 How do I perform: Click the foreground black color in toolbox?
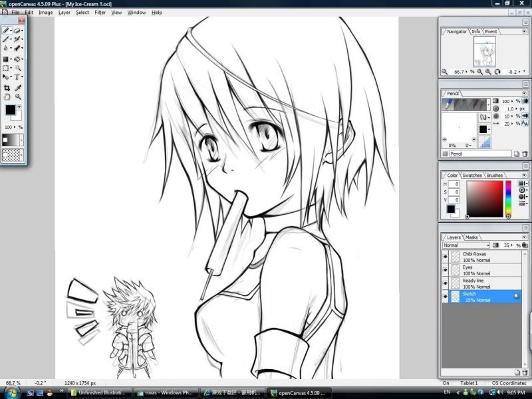coord(10,110)
